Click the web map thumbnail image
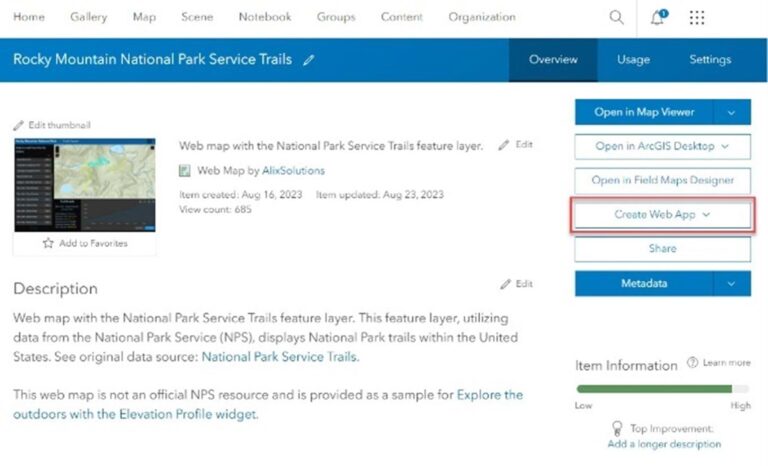This screenshot has width=768, height=466. pos(84,185)
